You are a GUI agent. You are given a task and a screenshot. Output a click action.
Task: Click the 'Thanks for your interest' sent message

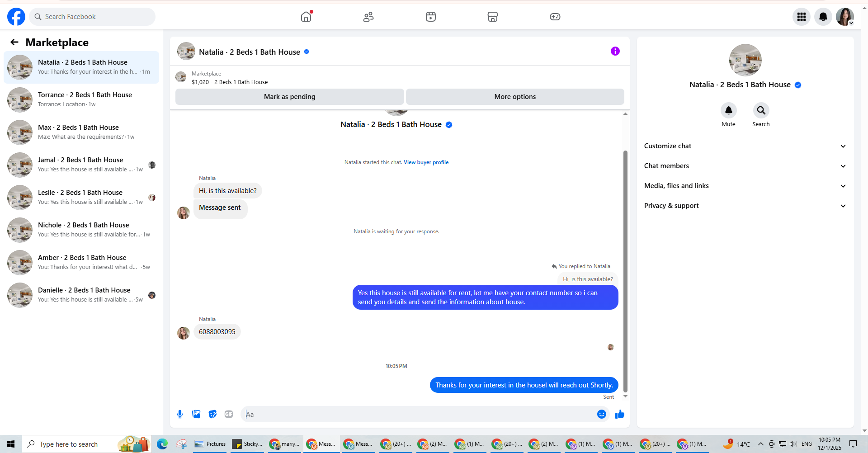click(524, 385)
